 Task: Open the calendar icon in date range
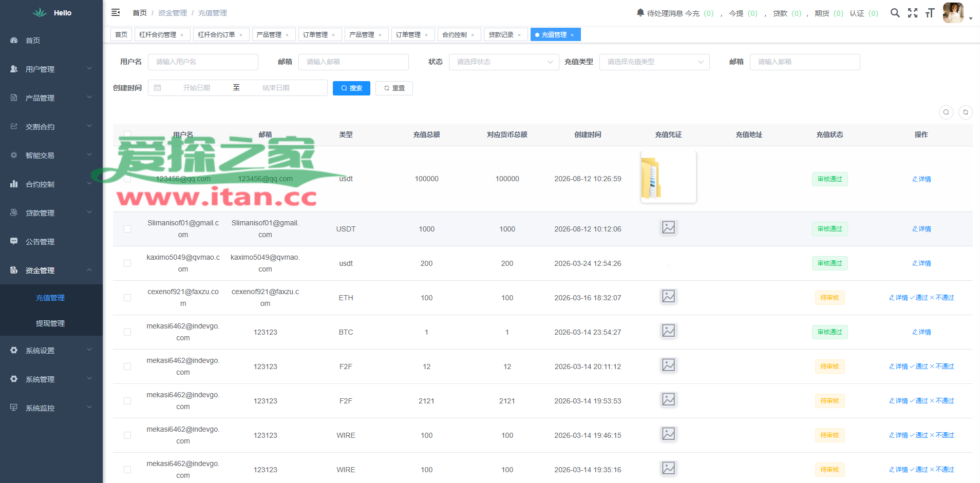pos(158,88)
